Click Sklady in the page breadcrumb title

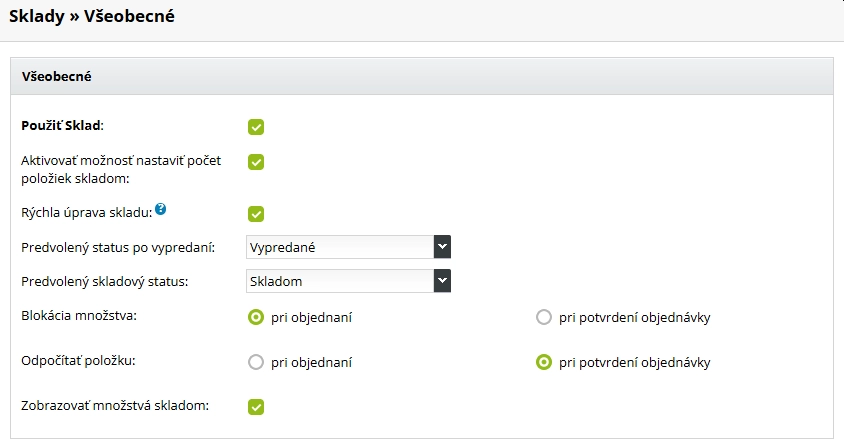click(38, 17)
